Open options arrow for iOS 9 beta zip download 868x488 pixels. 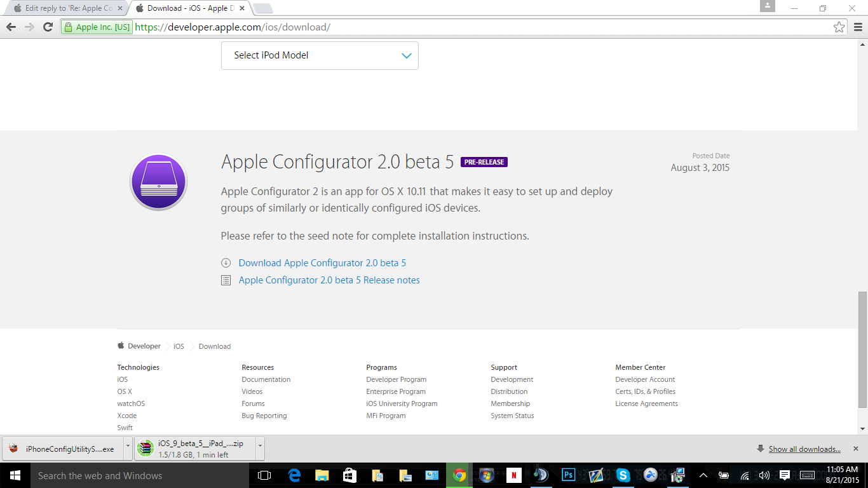tap(260, 448)
